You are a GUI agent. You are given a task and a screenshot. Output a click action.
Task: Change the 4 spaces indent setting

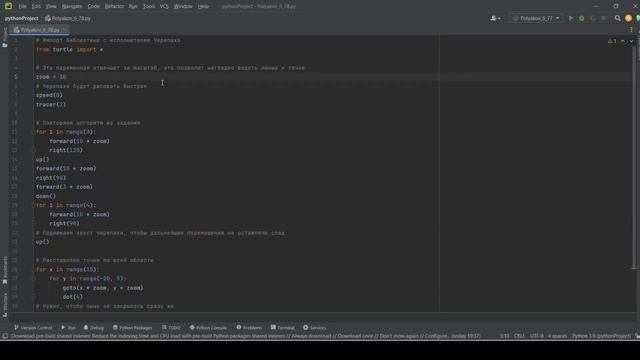[557, 336]
